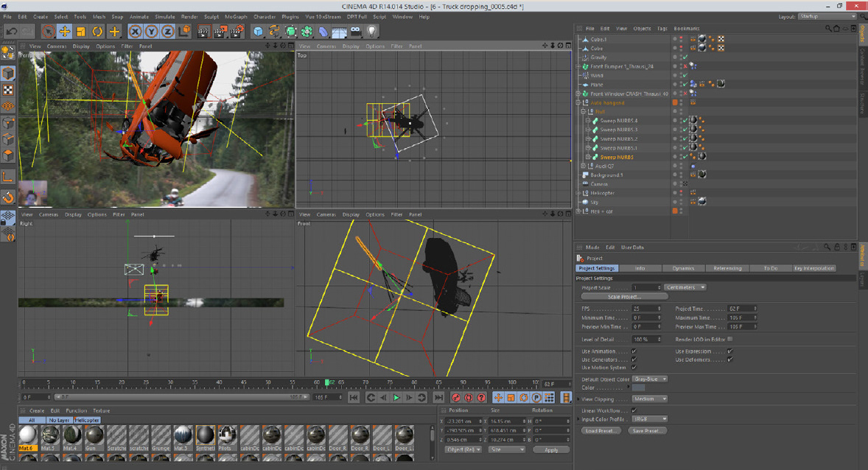Click the record active objects key icon
This screenshot has width=868, height=470.
point(455,398)
